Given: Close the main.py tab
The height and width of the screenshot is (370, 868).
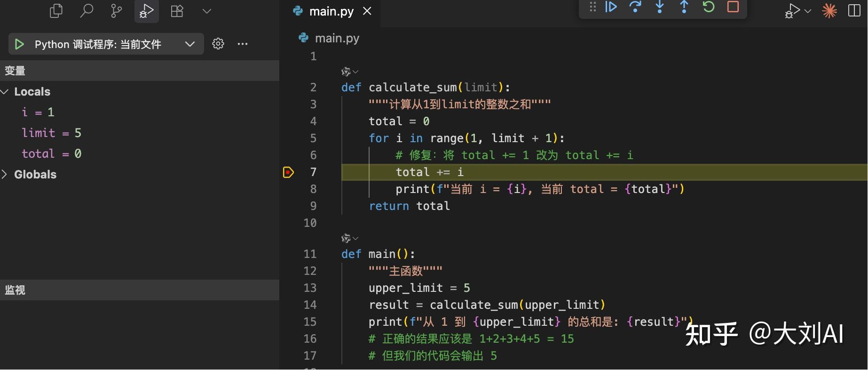Looking at the screenshot, I should click(367, 11).
